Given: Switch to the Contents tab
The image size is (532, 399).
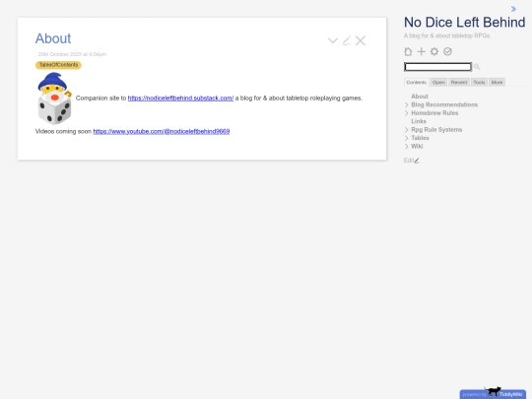Looking at the screenshot, I should click(x=417, y=82).
